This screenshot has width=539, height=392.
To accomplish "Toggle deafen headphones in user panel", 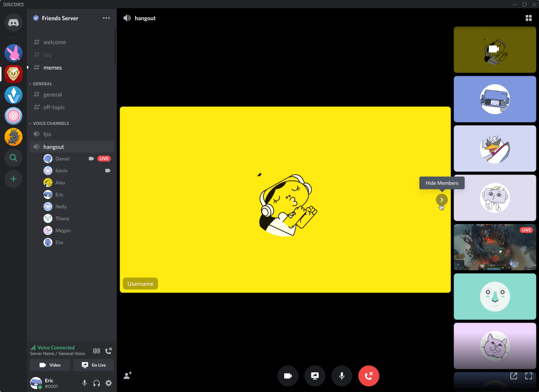I will (x=96, y=383).
